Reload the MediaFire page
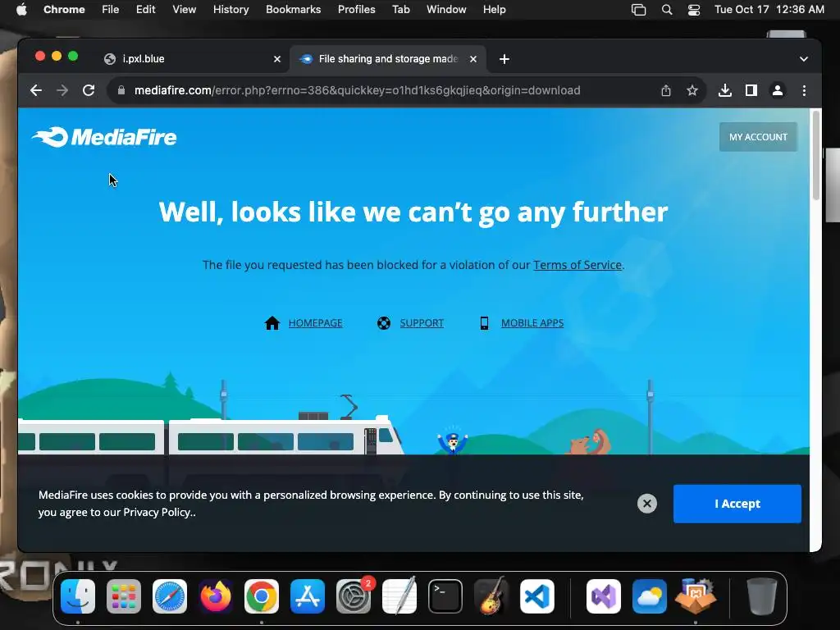This screenshot has height=630, width=840. pyautogui.click(x=89, y=90)
